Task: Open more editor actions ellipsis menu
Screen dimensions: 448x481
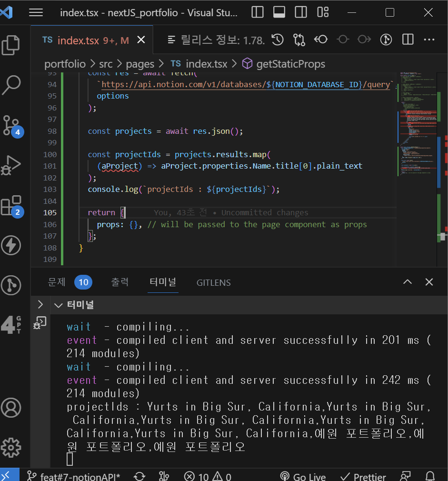Action: coord(429,40)
